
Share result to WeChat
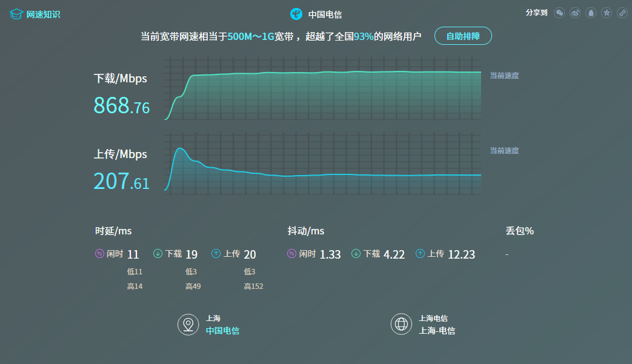[x=559, y=13]
